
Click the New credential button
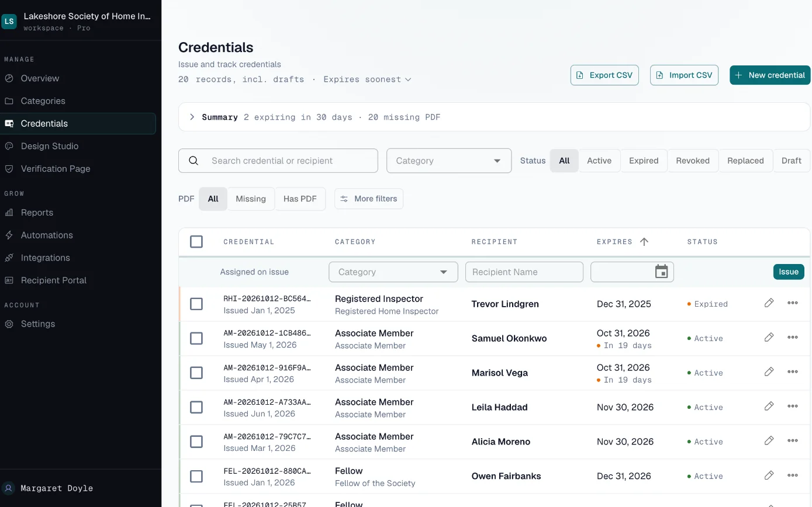[770, 75]
